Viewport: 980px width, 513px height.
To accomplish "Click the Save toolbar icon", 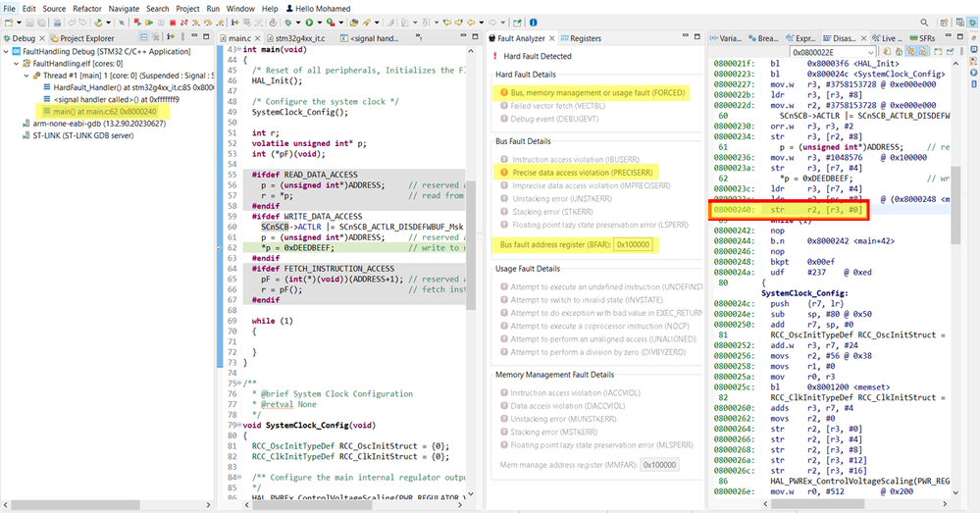I will click(29, 23).
